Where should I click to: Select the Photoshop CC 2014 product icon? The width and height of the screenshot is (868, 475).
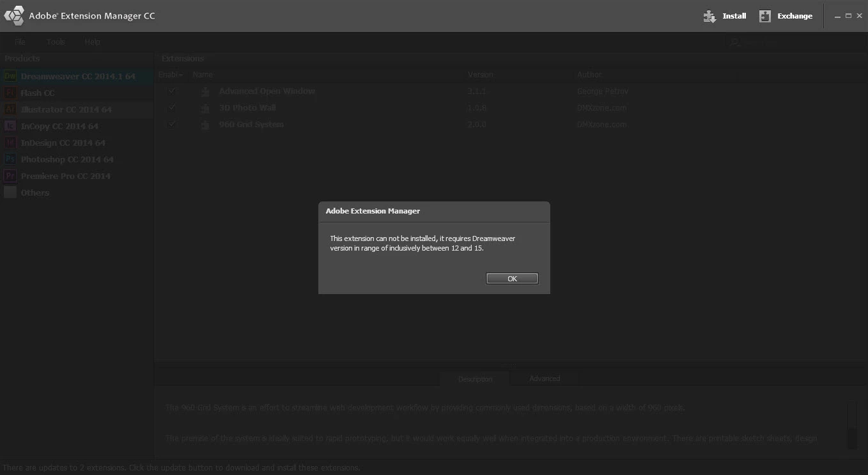pos(10,159)
